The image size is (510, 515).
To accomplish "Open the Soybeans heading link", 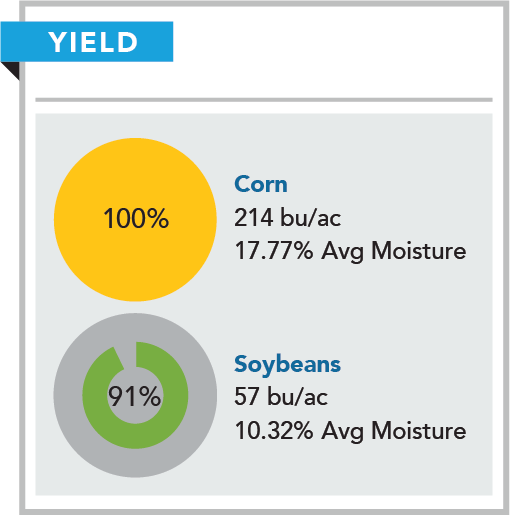I will point(287,364).
